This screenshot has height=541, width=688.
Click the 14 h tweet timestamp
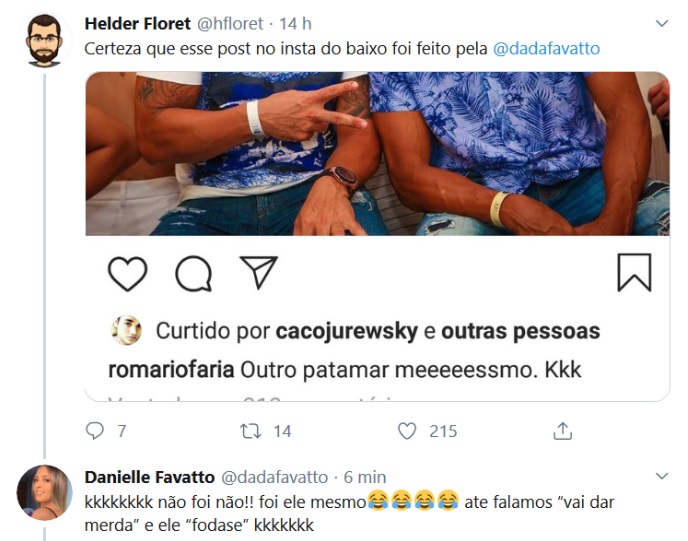point(295,24)
